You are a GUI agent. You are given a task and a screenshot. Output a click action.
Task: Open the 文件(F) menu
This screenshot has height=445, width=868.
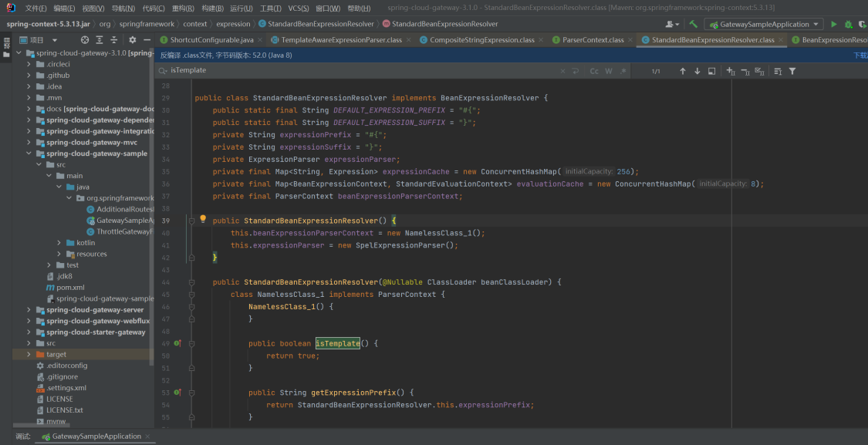[35, 8]
